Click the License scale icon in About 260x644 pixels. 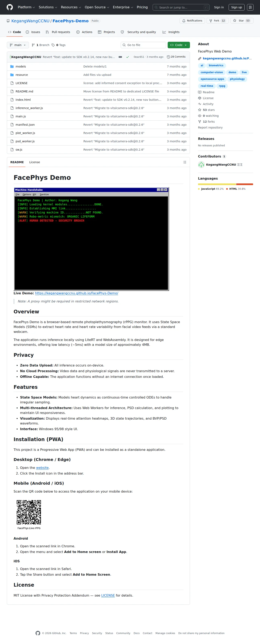click(200, 98)
